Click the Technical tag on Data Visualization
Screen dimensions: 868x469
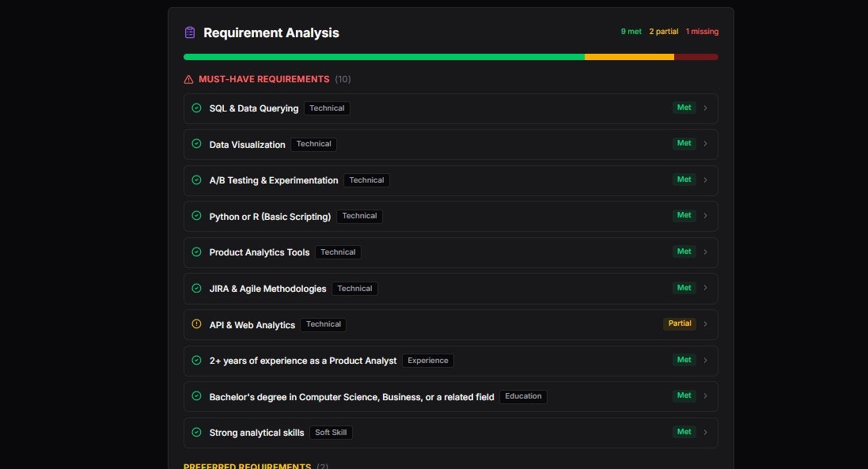(313, 144)
